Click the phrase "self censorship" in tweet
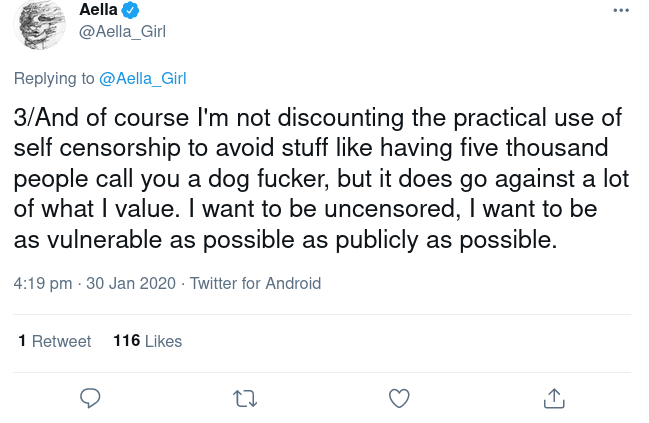 [x=104, y=148]
